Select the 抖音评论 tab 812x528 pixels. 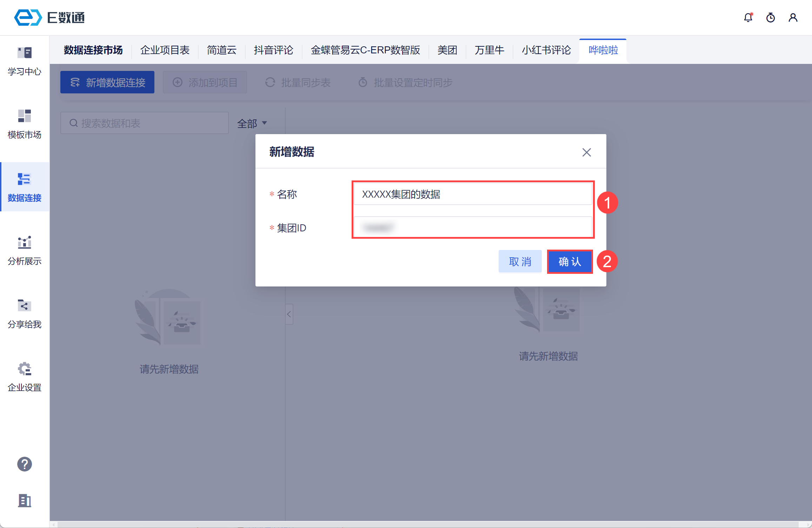(273, 50)
